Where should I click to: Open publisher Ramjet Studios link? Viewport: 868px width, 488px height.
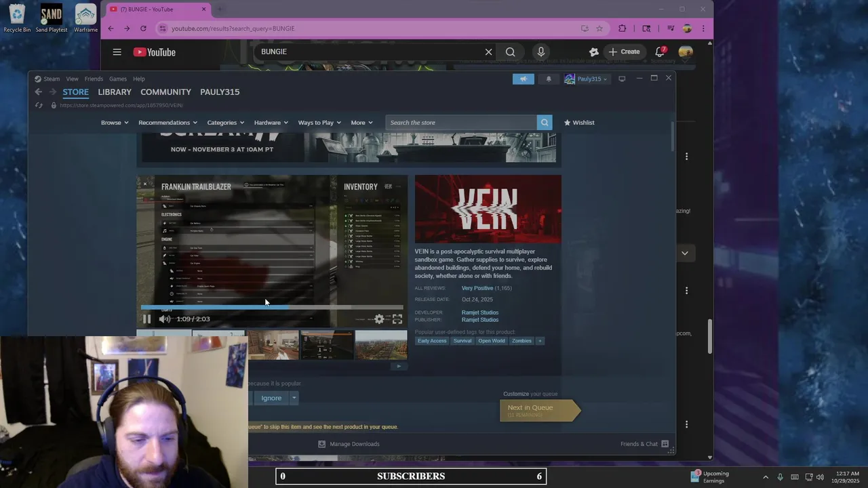pyautogui.click(x=480, y=320)
